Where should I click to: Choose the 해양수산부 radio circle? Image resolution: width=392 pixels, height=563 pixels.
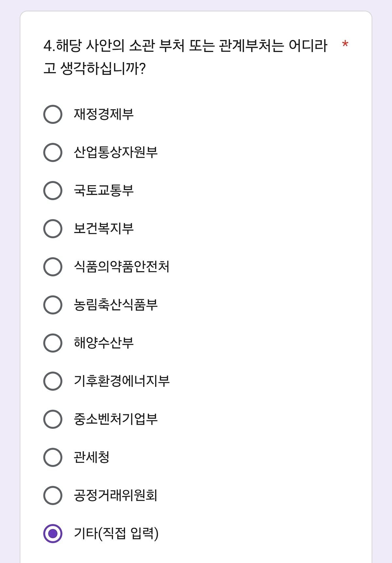(x=53, y=343)
